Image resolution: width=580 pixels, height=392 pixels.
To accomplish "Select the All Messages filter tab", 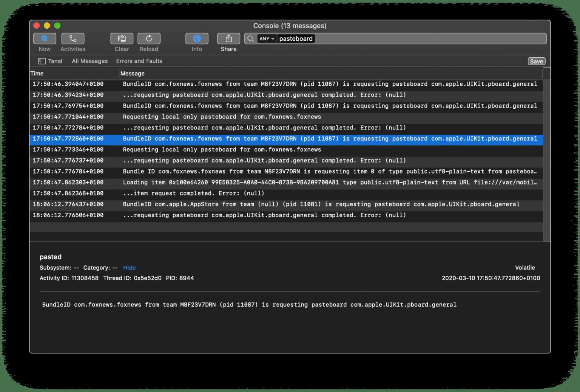I will click(90, 61).
